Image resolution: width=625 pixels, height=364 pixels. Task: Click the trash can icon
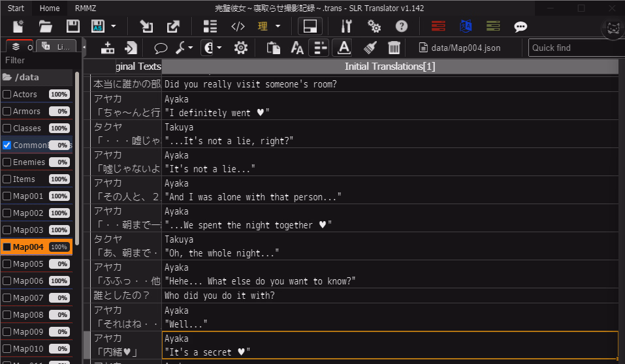(x=394, y=48)
